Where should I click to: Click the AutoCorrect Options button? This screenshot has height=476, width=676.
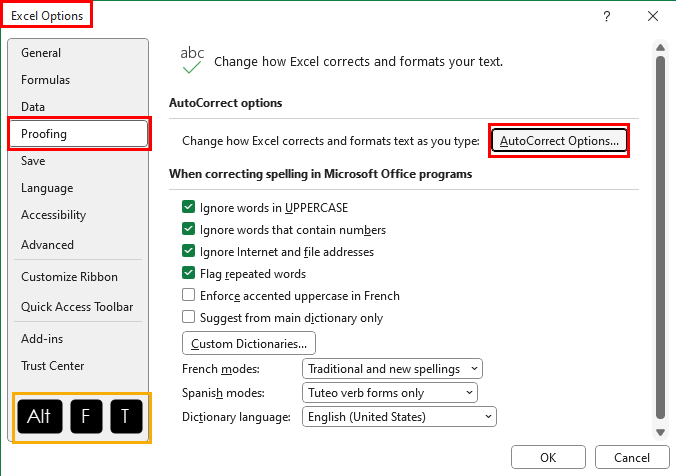point(559,141)
